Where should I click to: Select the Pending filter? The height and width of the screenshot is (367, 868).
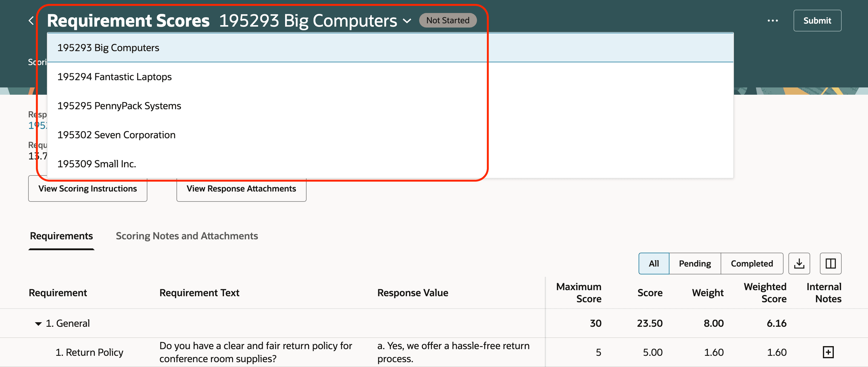tap(695, 263)
